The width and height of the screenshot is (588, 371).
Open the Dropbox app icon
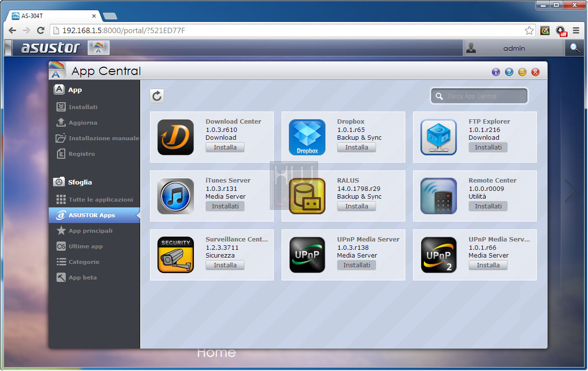coord(307,137)
